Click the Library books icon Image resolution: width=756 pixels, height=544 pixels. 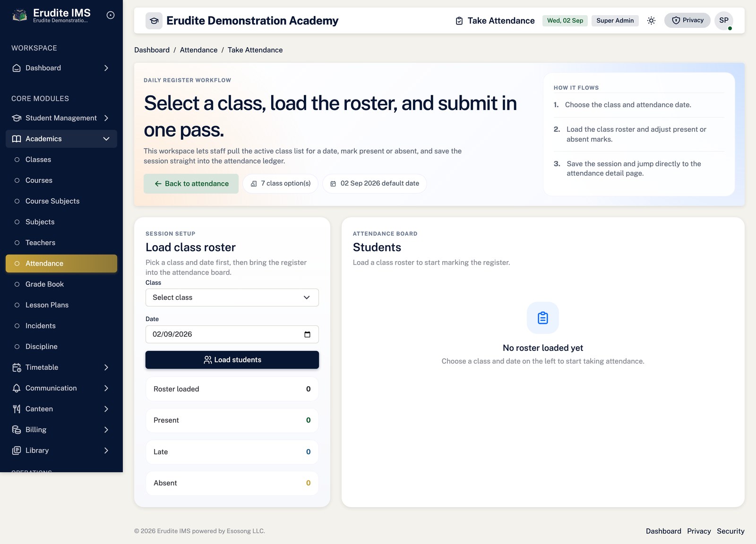coord(17,450)
